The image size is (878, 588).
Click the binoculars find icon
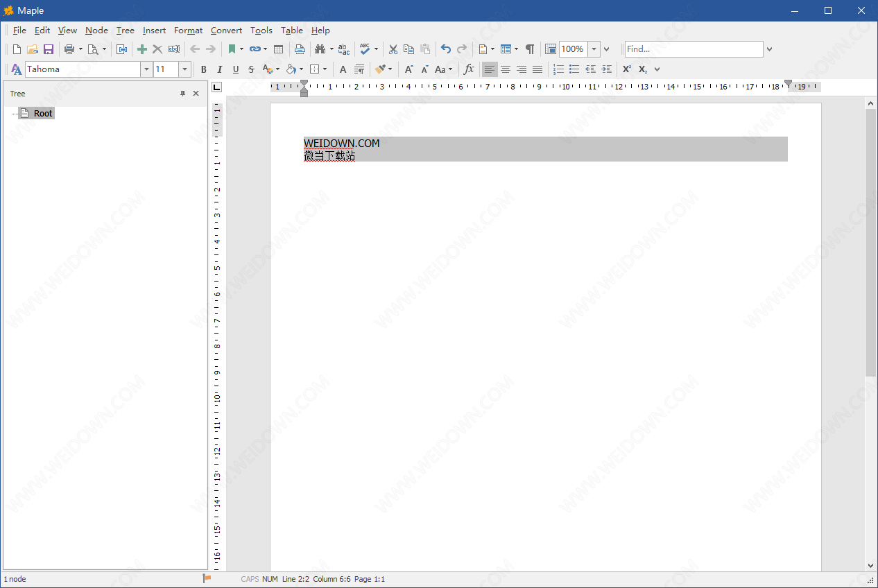click(320, 49)
